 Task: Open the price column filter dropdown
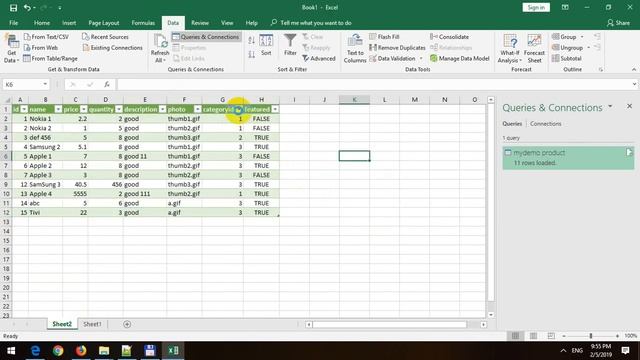[x=83, y=109]
